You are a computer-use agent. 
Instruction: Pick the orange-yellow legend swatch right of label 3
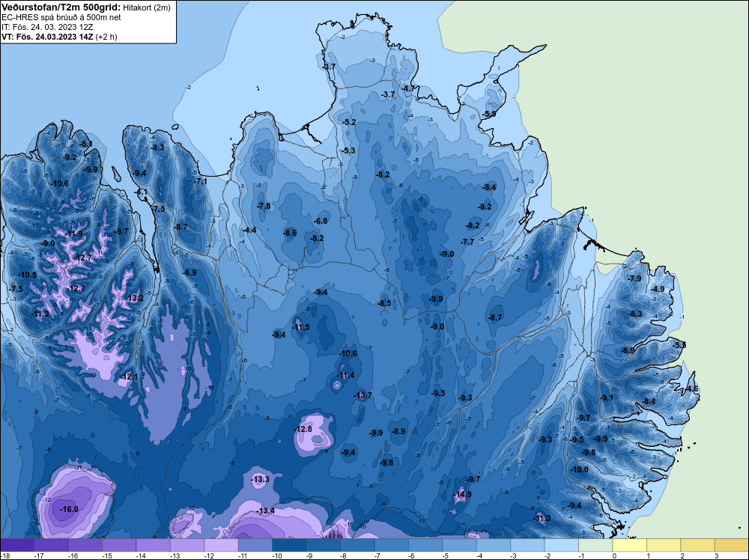click(x=732, y=545)
